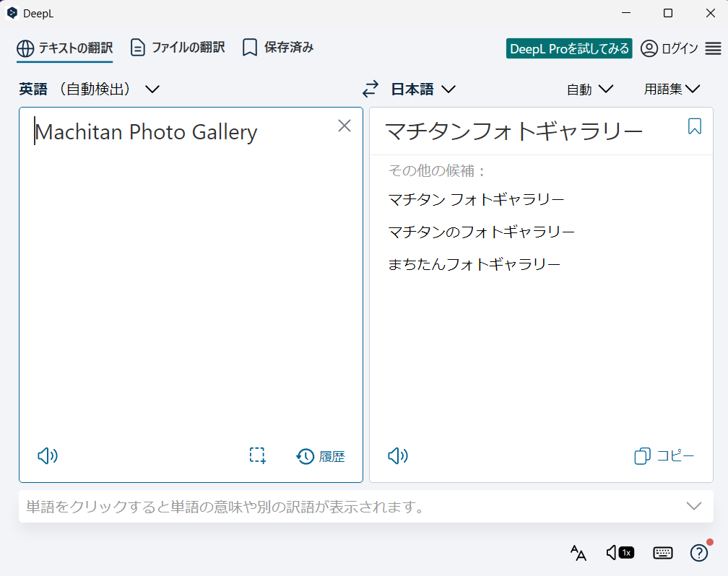Save translation with the bookmark icon
The image size is (728, 576).
pos(695,126)
